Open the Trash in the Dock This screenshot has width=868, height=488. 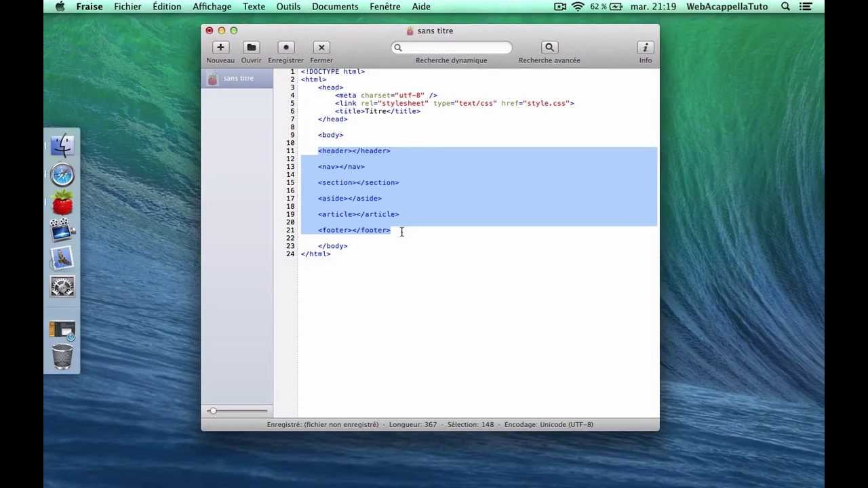(62, 356)
